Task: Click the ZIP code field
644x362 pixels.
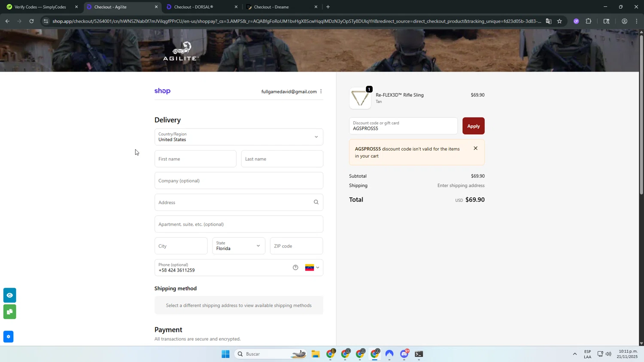Action: click(296, 246)
